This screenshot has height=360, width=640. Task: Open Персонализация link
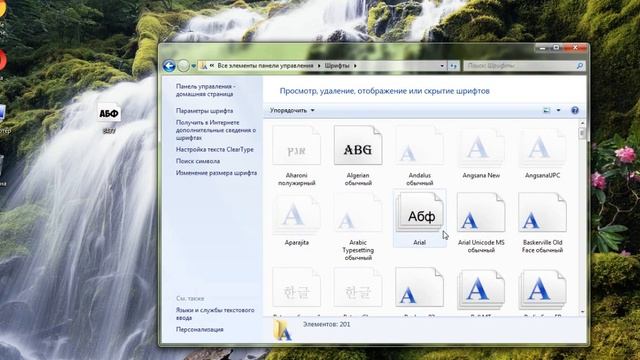click(200, 329)
